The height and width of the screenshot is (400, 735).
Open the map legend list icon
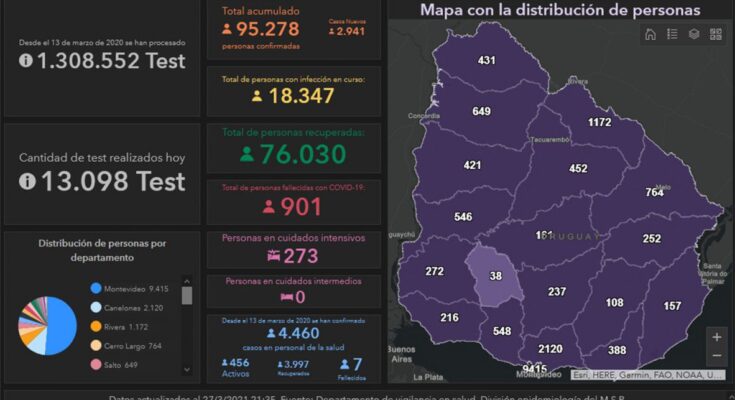[x=672, y=34]
